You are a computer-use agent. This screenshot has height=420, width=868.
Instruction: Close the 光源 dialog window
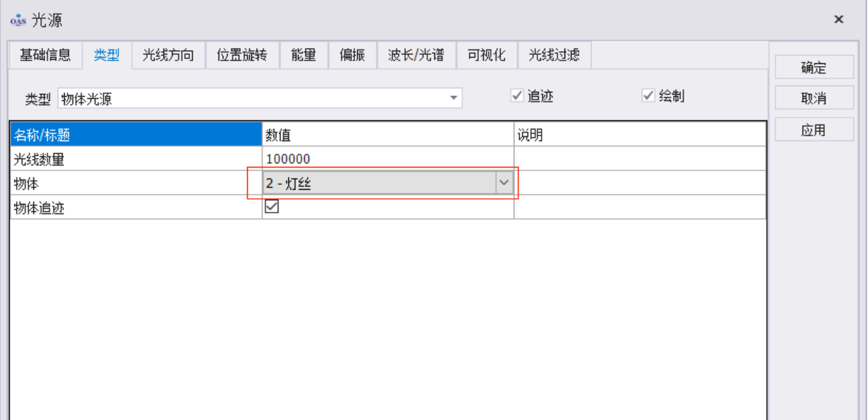point(839,19)
